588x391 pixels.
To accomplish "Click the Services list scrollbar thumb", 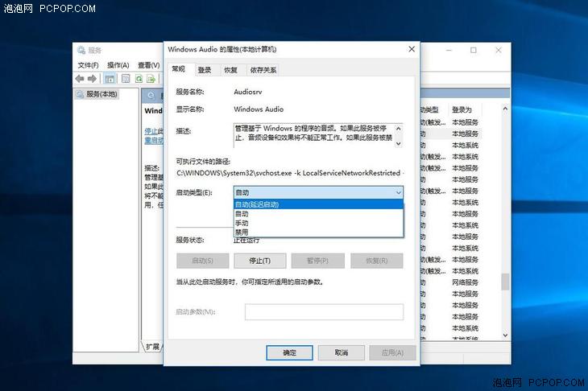I will (x=505, y=282).
